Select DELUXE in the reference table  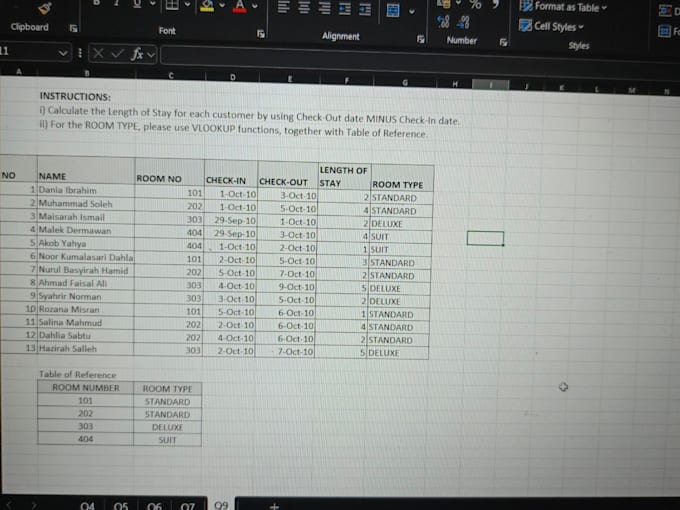tap(167, 427)
